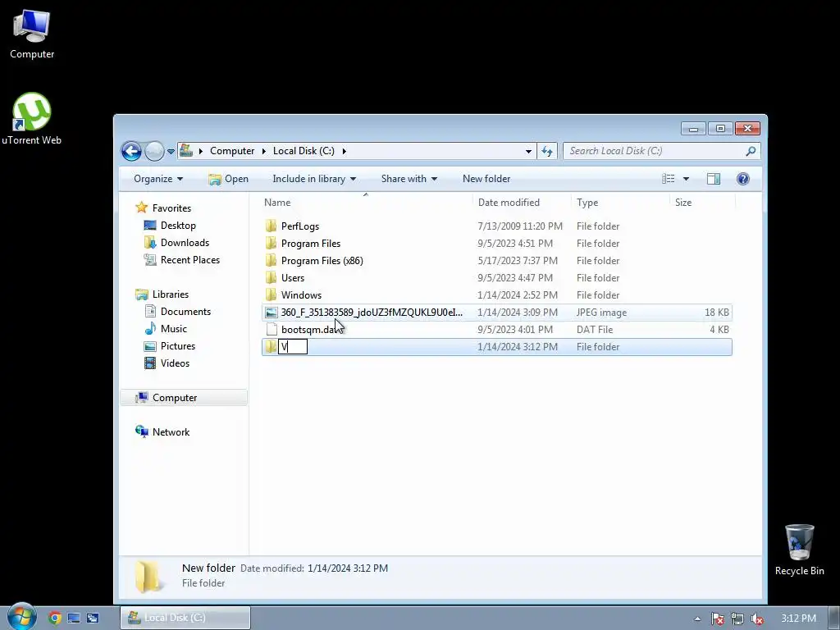Refresh the Local Disk (C:) view
840x630 pixels.
tap(547, 151)
